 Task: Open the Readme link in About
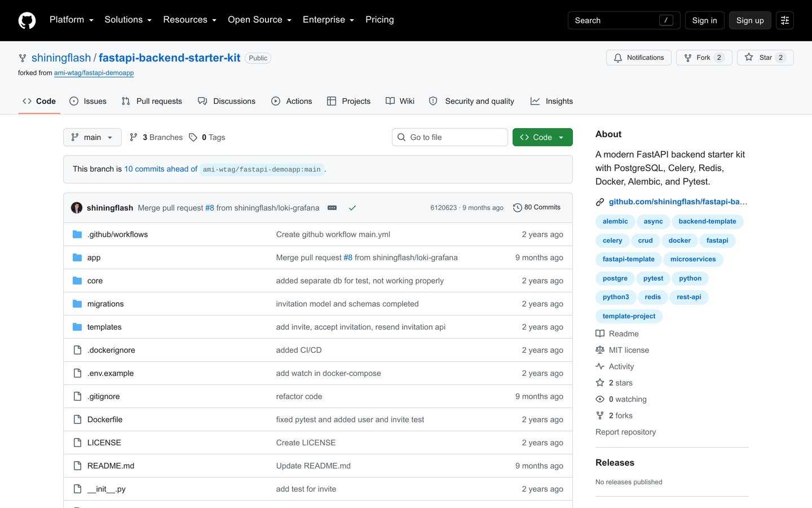617,334
